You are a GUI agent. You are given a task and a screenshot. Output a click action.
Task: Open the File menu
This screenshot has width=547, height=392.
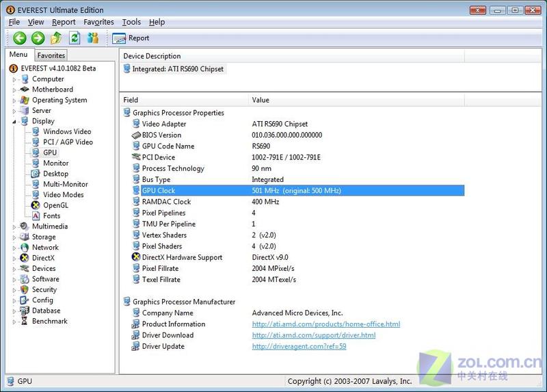point(14,22)
